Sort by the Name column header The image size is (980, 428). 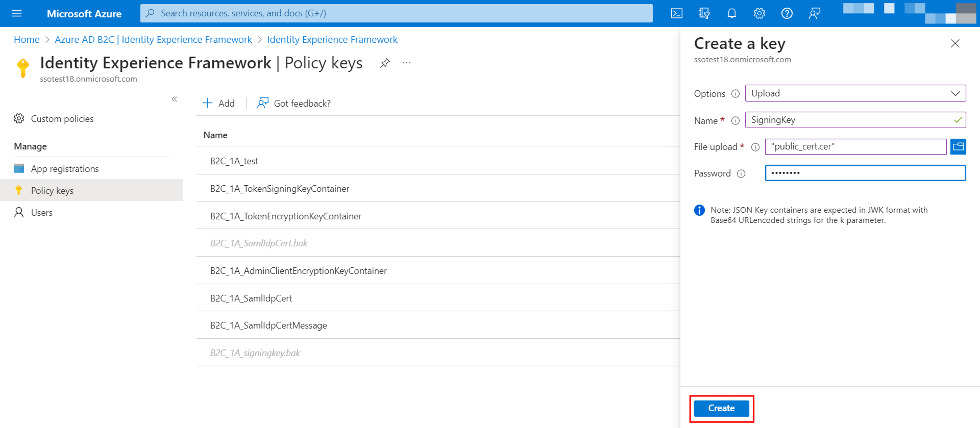point(215,135)
